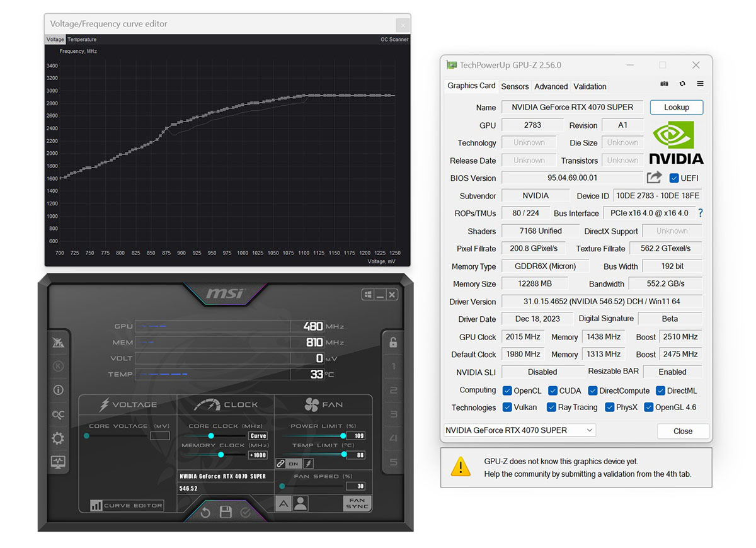
Task: Click the Bus Interface question mark icon
Action: [x=700, y=213]
